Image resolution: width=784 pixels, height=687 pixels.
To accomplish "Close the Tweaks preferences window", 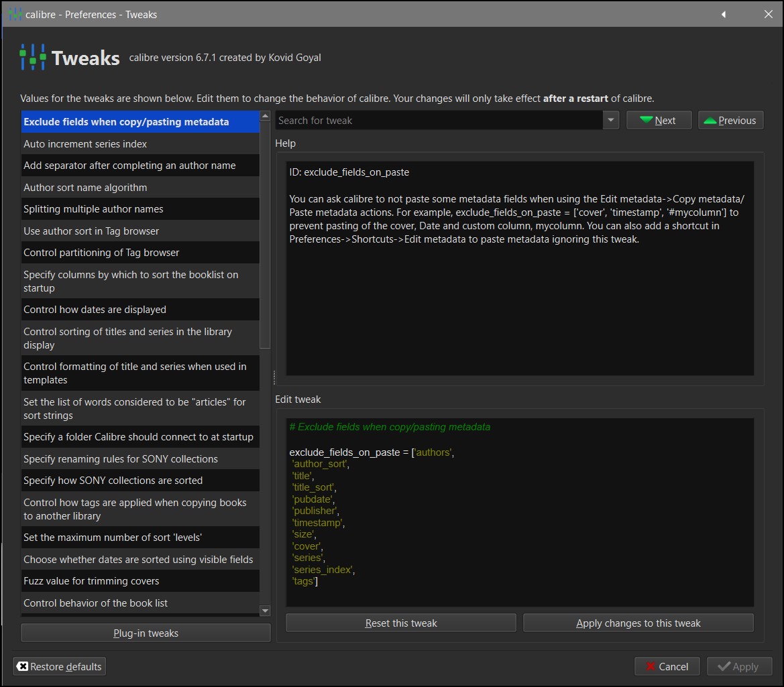I will point(769,14).
